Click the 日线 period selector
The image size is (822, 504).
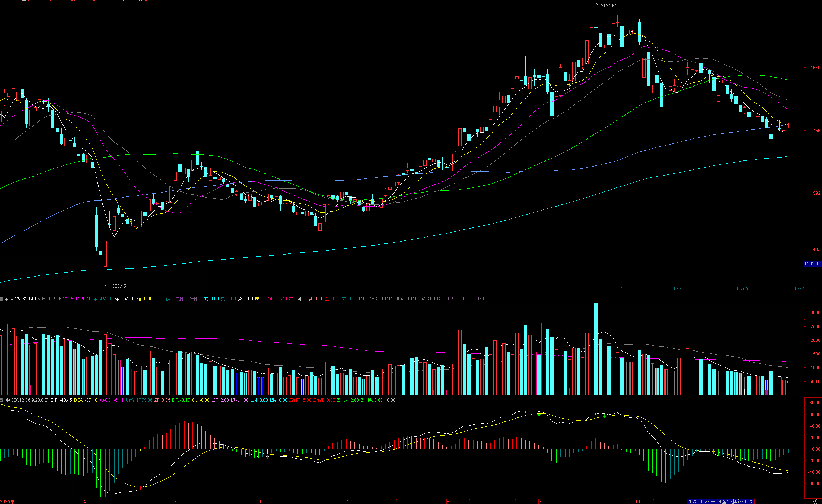coord(813,501)
